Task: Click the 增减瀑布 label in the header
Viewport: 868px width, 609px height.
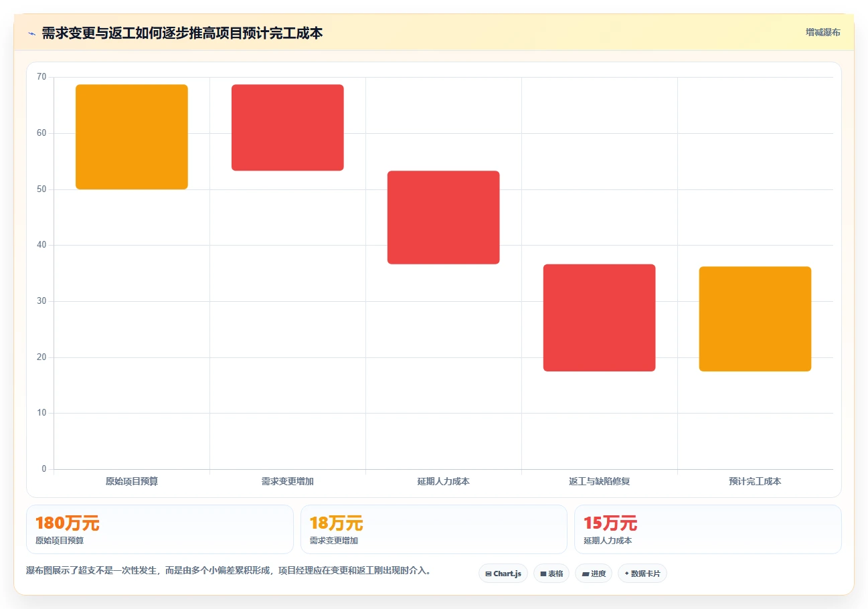Action: [822, 32]
